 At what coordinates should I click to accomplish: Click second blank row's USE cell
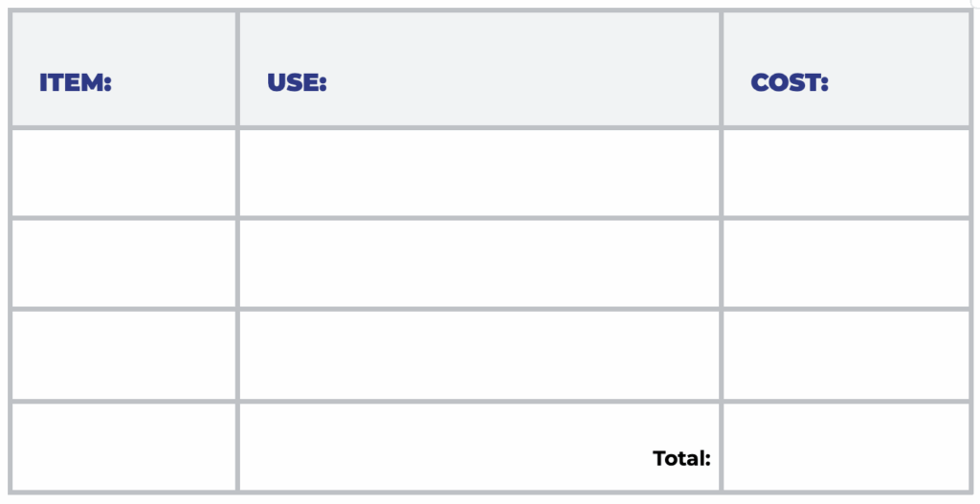point(479,263)
